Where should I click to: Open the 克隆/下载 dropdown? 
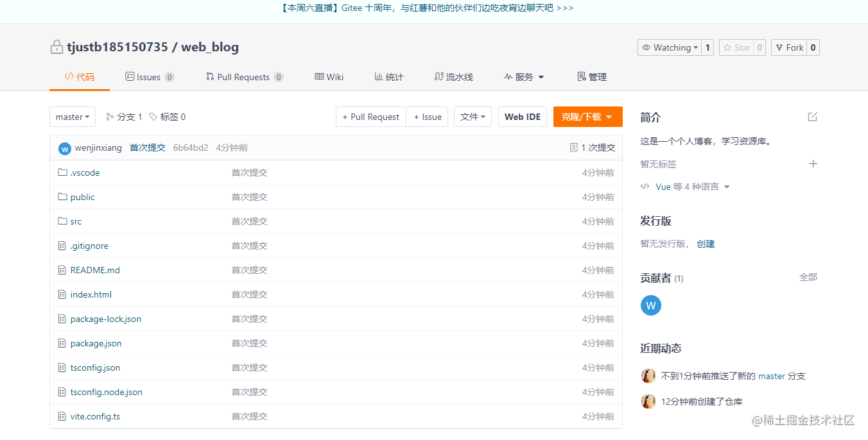[587, 117]
